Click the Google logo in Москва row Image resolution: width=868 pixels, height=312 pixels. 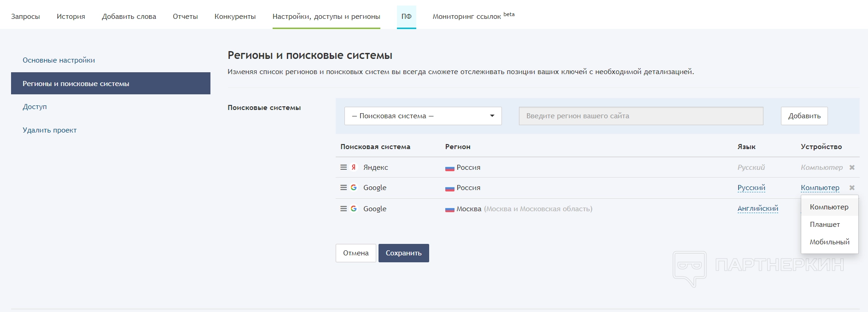[354, 209]
